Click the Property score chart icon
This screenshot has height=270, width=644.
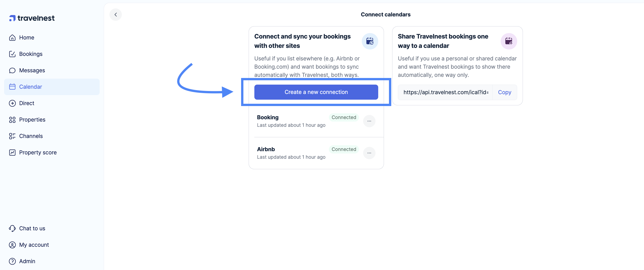[x=13, y=152]
